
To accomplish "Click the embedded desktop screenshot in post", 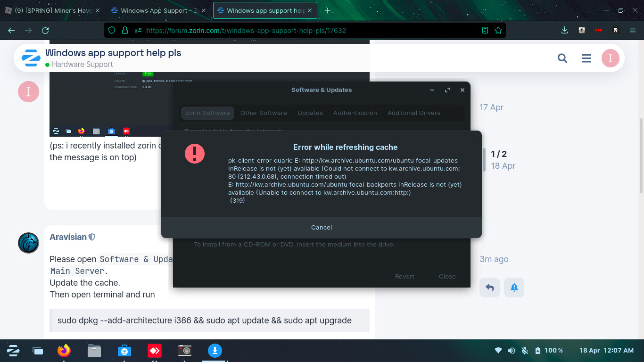I will coord(111,104).
